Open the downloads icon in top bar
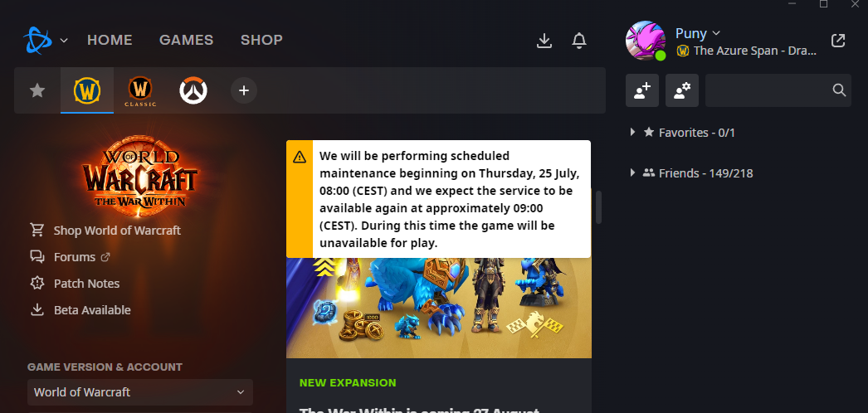 point(544,41)
